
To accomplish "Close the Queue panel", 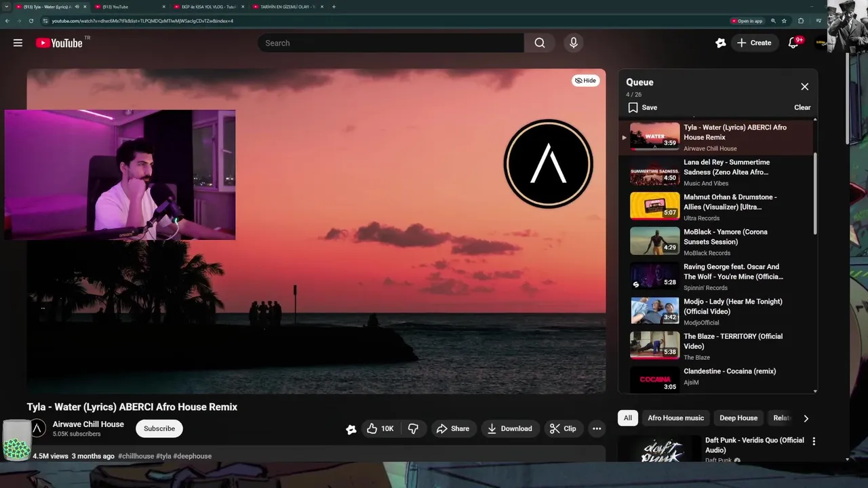I will click(804, 87).
